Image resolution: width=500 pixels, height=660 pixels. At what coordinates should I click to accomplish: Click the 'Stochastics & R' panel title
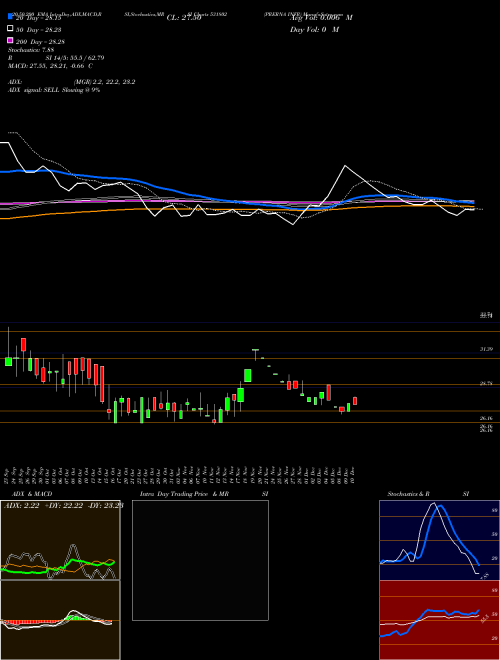tap(408, 494)
